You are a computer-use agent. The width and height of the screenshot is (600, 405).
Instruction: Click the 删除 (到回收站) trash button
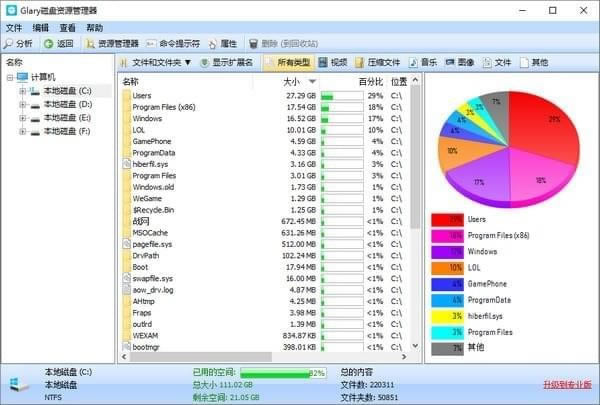pyautogui.click(x=283, y=44)
